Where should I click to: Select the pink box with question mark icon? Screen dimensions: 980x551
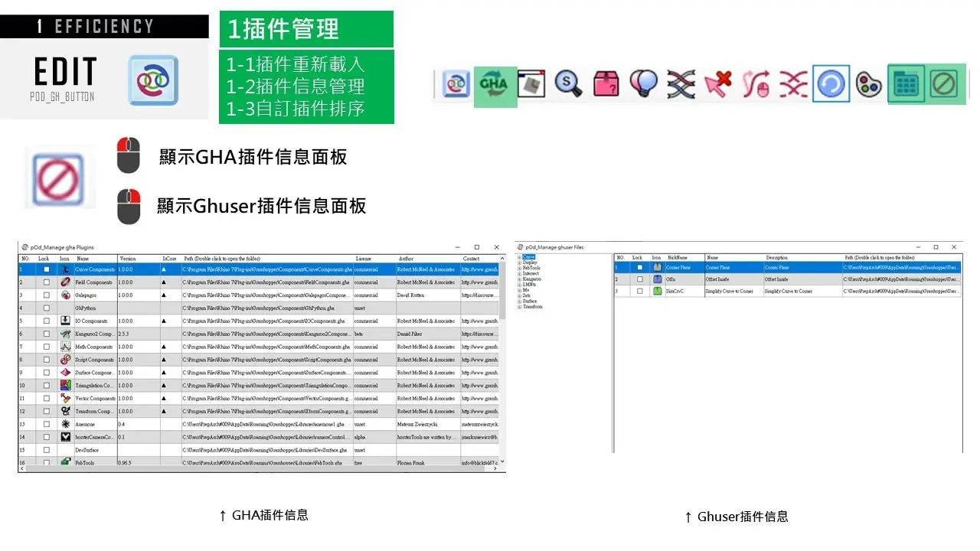click(x=606, y=84)
